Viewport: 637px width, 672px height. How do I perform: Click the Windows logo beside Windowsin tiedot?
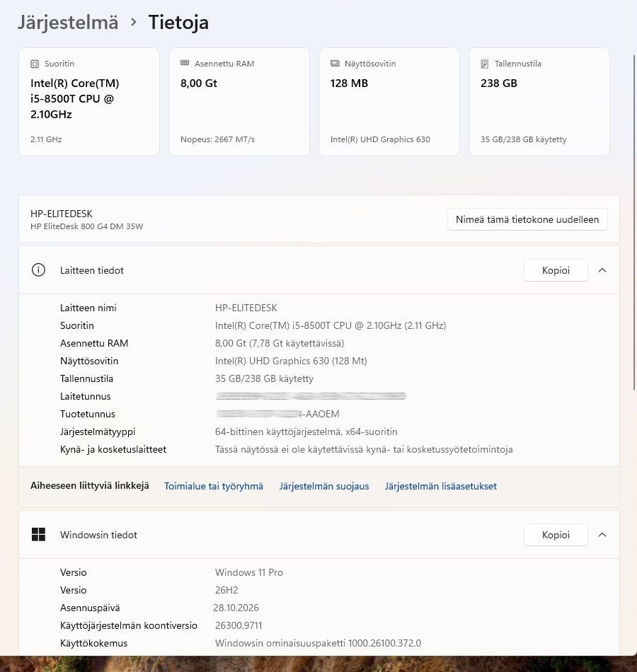click(38, 535)
